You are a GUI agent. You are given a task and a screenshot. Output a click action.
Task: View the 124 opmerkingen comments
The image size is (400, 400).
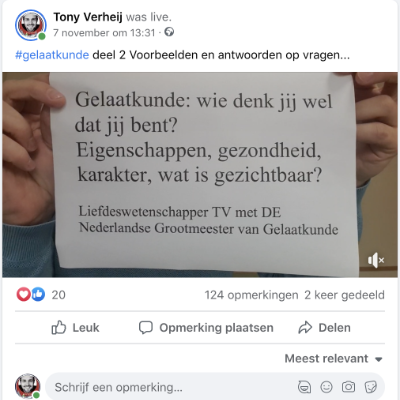pos(251,295)
